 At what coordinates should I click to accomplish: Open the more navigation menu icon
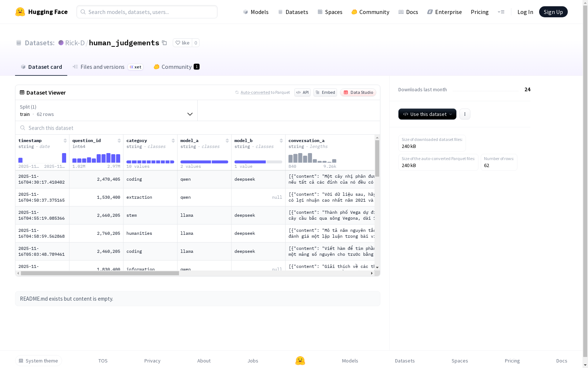pos(501,12)
